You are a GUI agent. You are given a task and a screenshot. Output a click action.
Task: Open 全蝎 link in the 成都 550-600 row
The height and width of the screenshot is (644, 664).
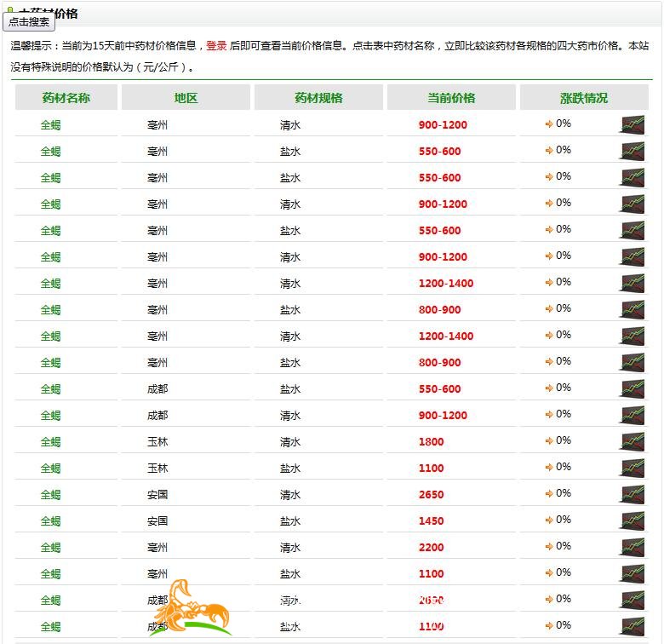click(x=51, y=389)
